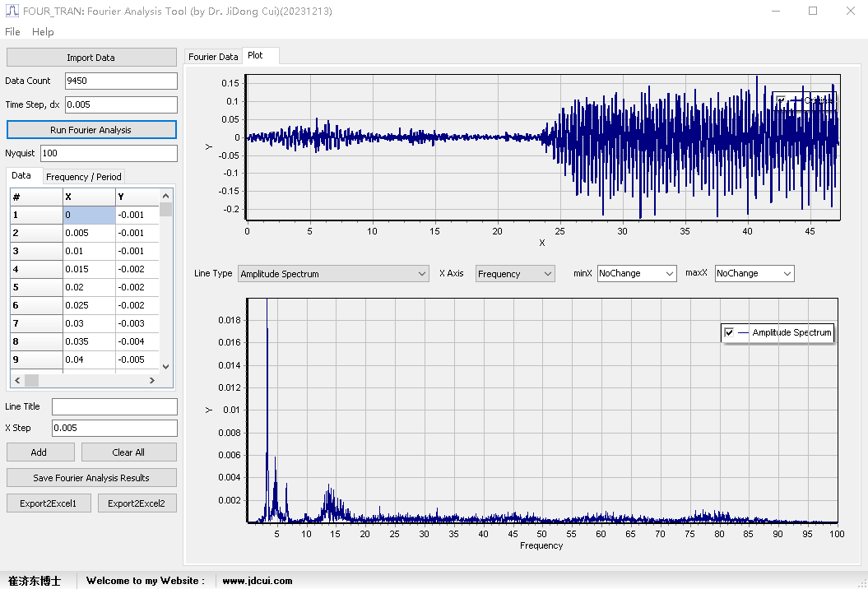Click the X cell showing 0.035
The image size is (868, 589).
click(x=89, y=341)
